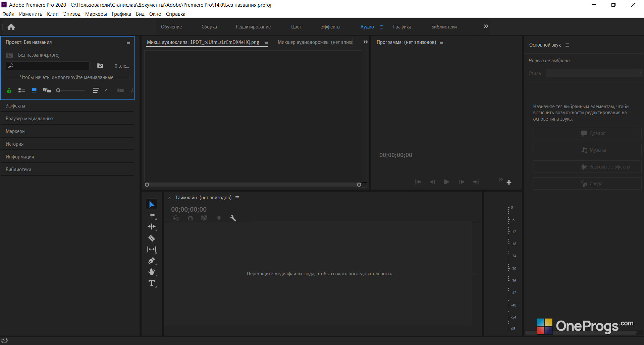Open timeline display settings wrench
Viewport: 644px width, 345px height.
pyautogui.click(x=233, y=218)
